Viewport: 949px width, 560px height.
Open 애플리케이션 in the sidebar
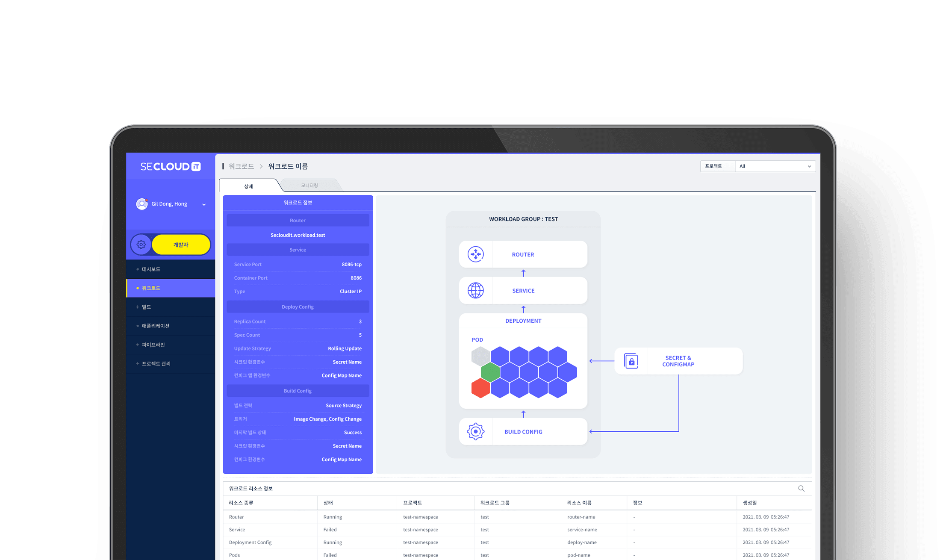point(156,326)
